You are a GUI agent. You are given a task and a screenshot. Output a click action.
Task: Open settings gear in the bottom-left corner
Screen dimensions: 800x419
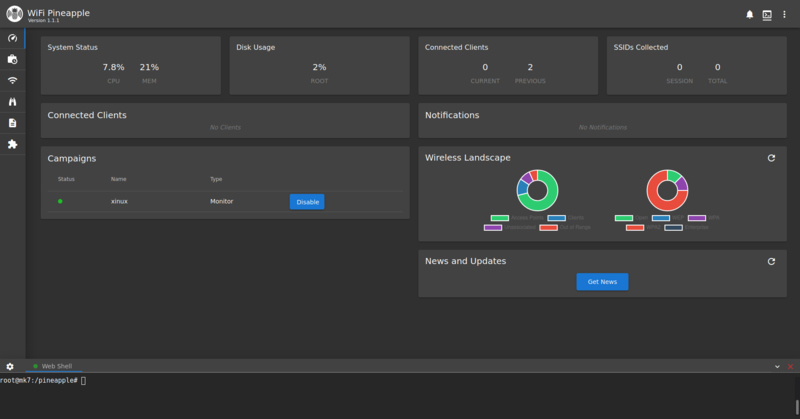(10, 367)
